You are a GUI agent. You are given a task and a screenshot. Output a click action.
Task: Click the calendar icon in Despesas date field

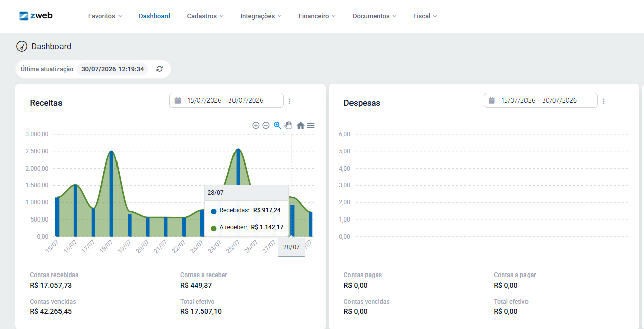(x=492, y=100)
